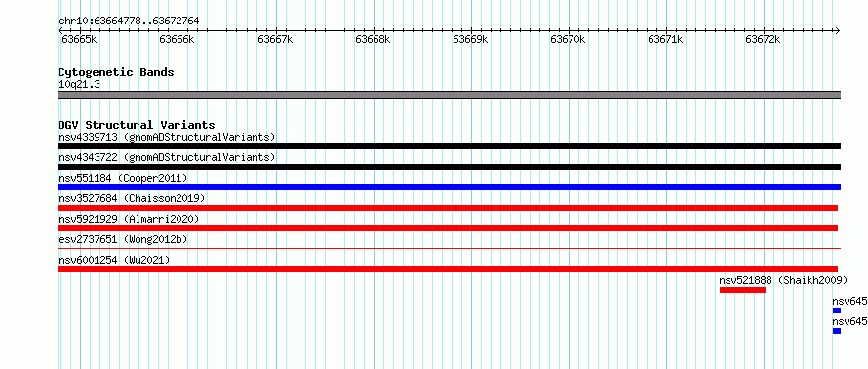
Task: Select the red bar under nsv6001254
Action: [448, 269]
